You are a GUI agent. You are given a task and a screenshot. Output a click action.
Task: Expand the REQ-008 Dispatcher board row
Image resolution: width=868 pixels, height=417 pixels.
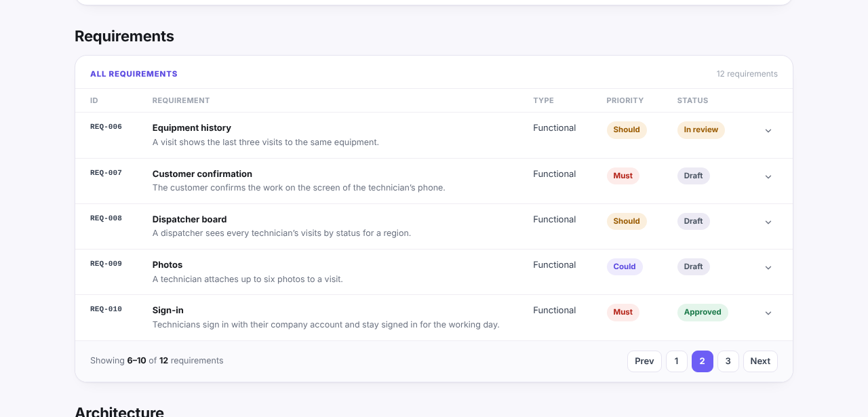768,222
